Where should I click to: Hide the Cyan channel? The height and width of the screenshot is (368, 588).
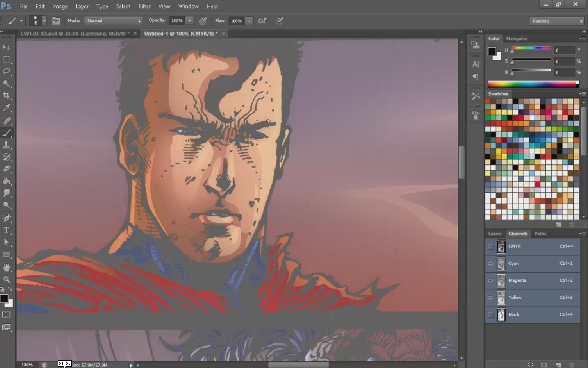click(x=490, y=263)
